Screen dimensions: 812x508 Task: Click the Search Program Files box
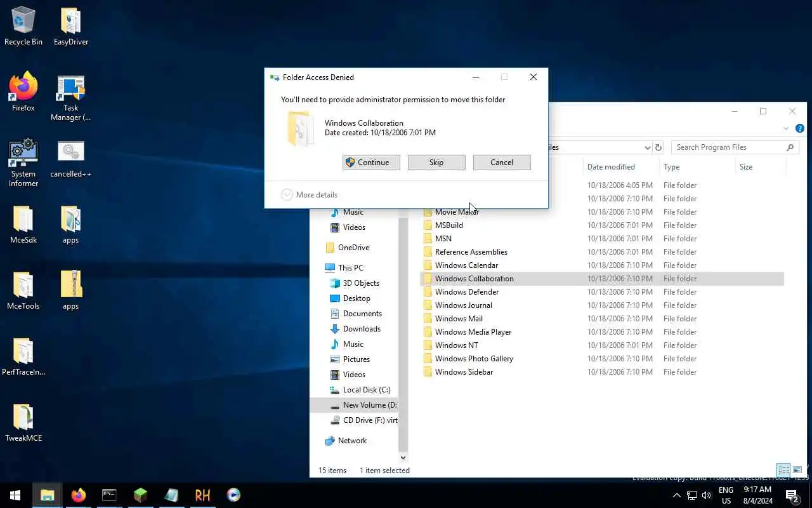[x=735, y=147]
